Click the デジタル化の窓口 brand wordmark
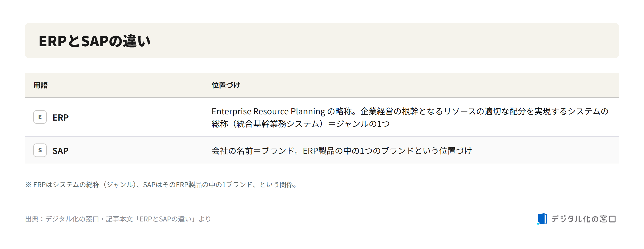This screenshot has height=249, width=644. [x=583, y=219]
